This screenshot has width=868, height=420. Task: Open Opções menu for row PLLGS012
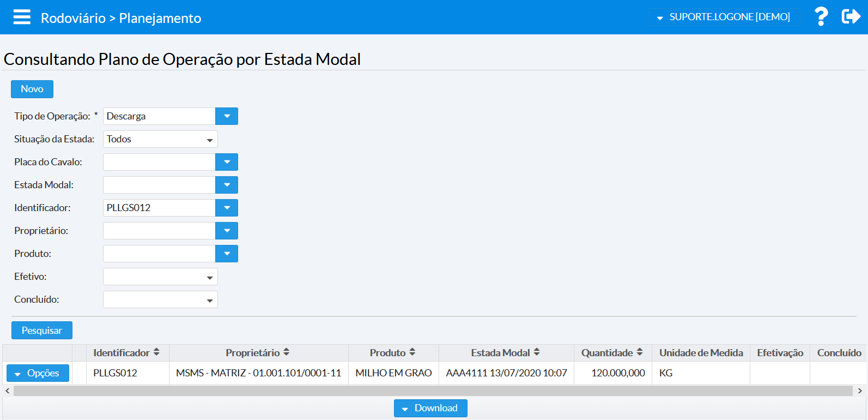38,373
